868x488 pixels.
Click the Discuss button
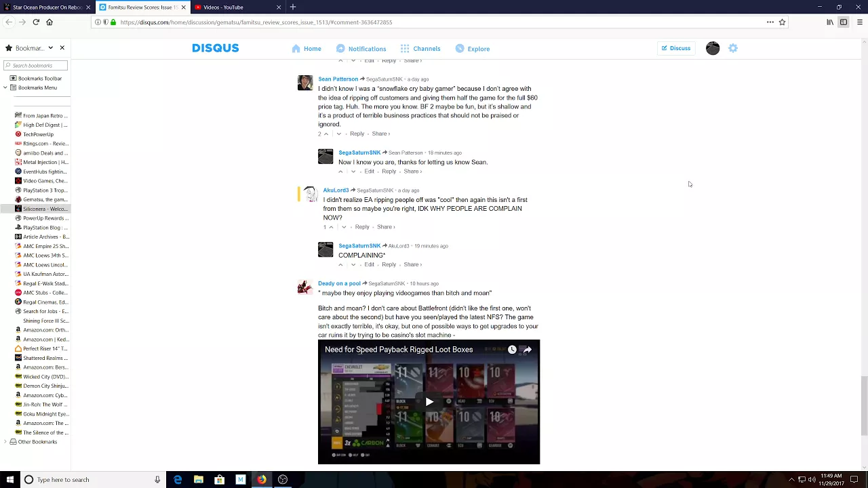tap(676, 48)
